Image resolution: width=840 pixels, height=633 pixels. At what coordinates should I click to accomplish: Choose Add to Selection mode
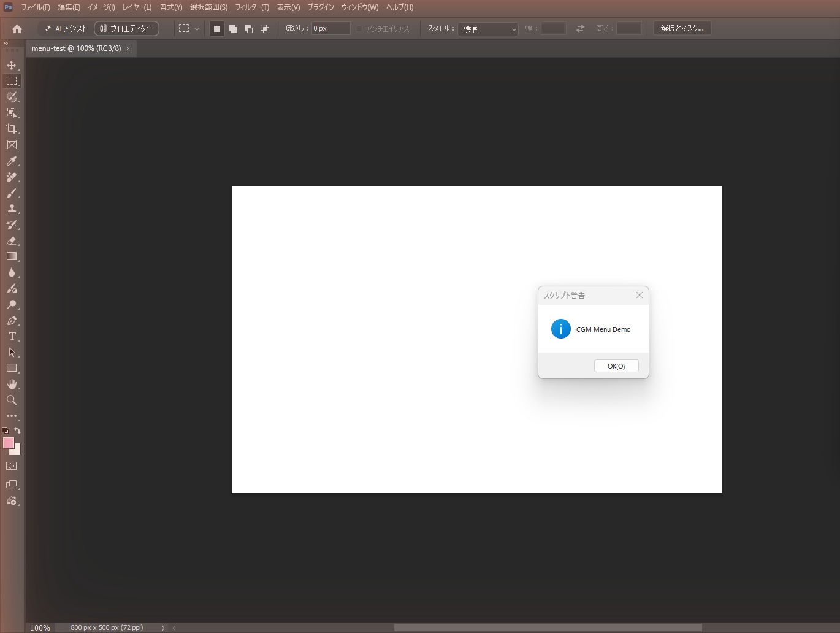233,28
